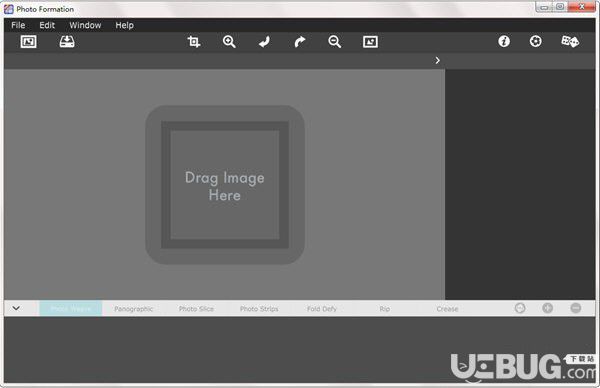
Task: Switch to the Photo Strips tab
Action: (x=259, y=308)
